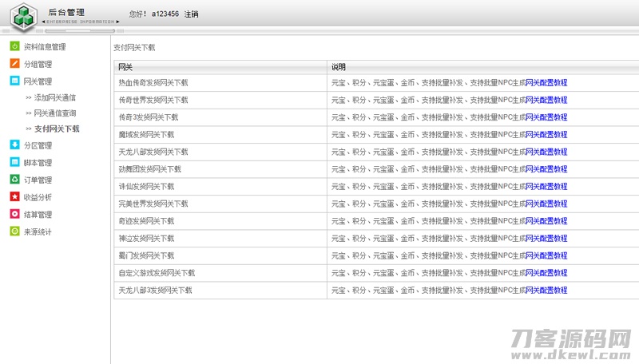639x364 pixels.
Task: Click the green 资料信息管理 power icon
Action: click(14, 47)
